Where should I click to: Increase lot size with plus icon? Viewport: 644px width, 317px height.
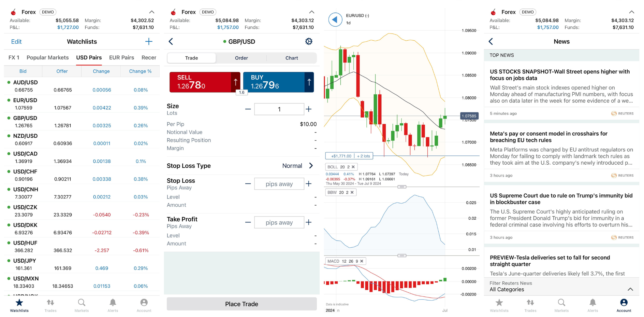[309, 109]
